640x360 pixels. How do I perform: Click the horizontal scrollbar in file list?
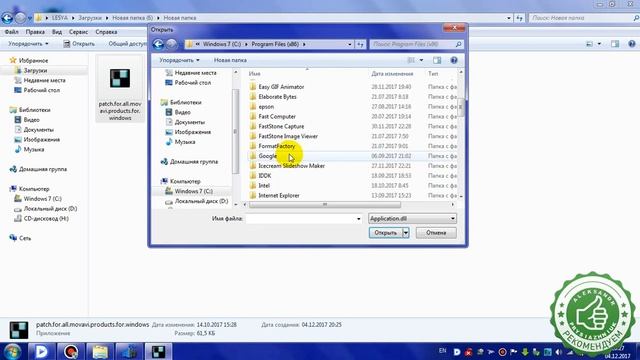(x=324, y=204)
